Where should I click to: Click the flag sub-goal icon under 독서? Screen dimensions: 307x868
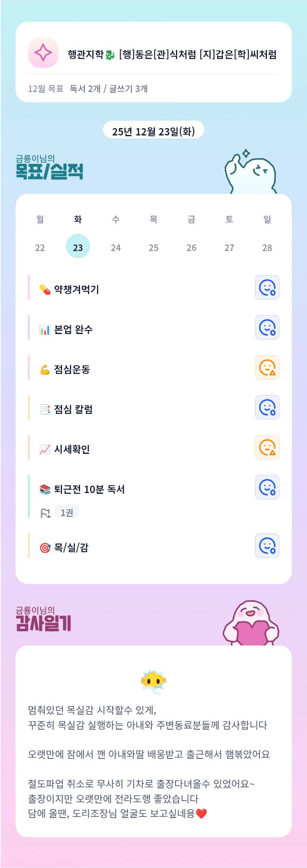45,513
